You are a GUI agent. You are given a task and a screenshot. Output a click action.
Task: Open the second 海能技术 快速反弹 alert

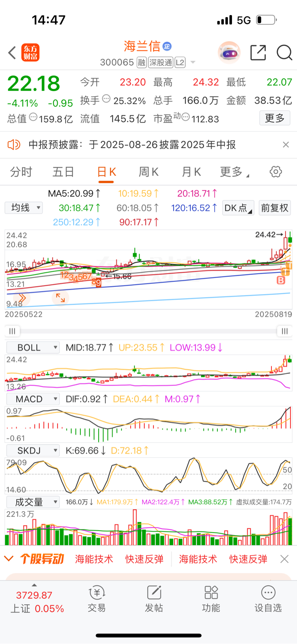click(x=223, y=559)
